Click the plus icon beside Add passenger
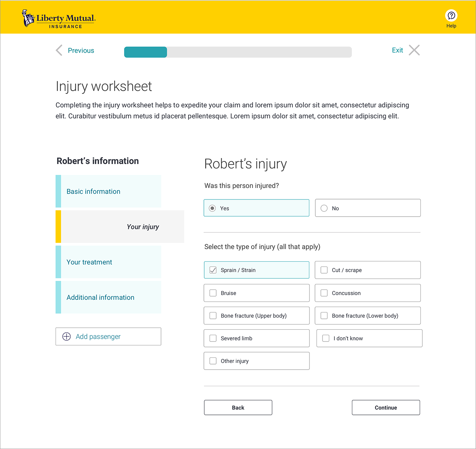476x449 pixels. pos(67,336)
